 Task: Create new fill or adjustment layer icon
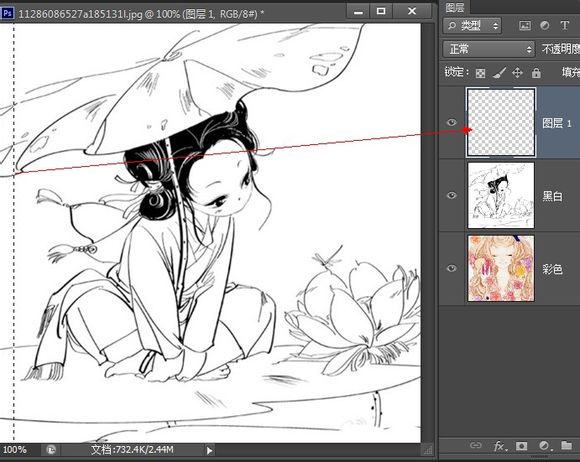click(544, 446)
